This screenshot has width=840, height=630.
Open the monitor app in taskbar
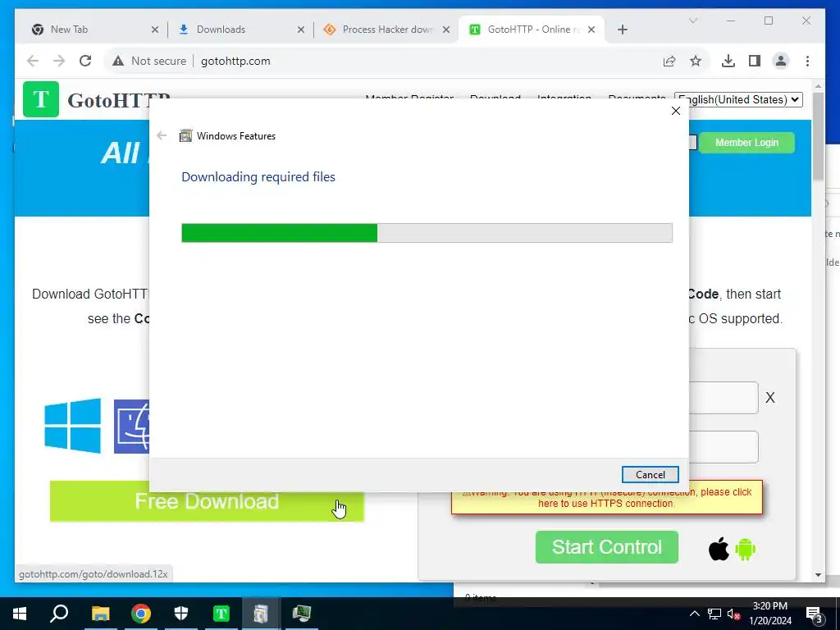tap(302, 614)
